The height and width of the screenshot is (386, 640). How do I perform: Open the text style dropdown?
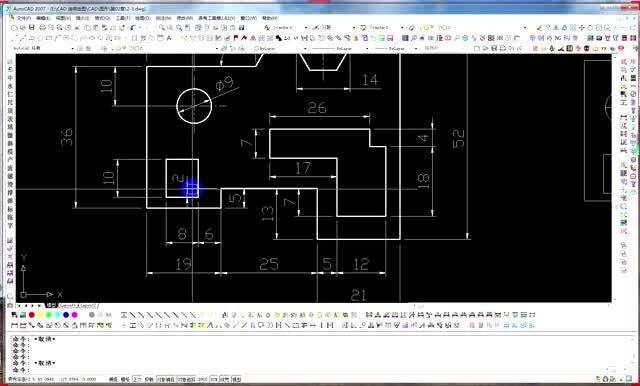(306, 28)
